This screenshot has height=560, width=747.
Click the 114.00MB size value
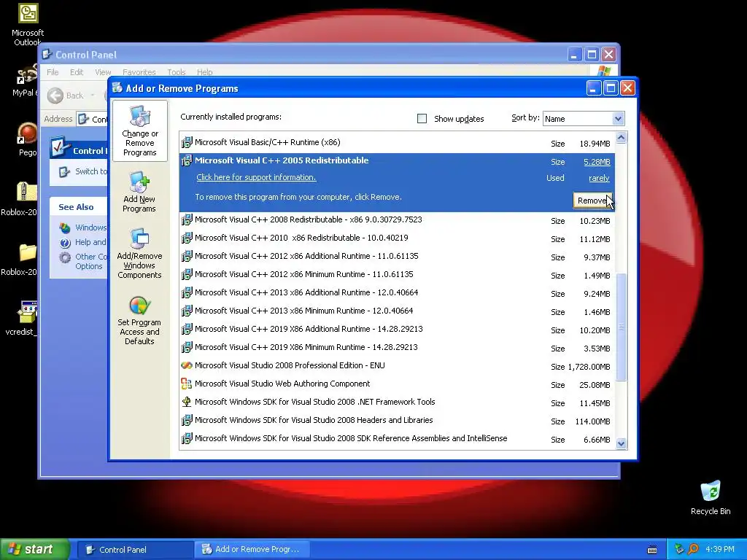pyautogui.click(x=592, y=421)
